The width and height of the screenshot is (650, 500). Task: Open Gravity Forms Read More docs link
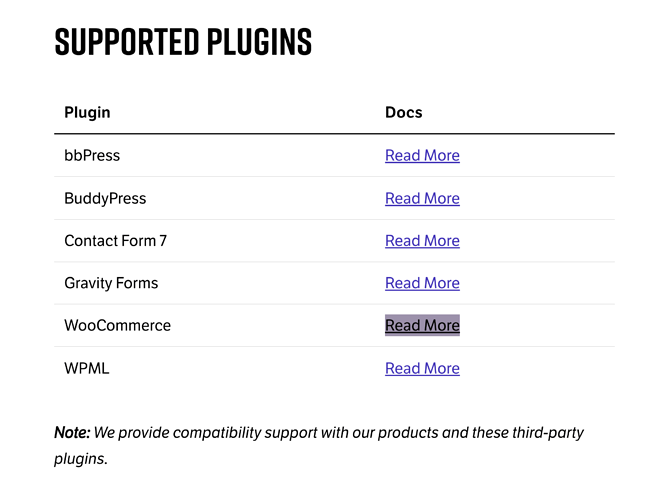point(422,283)
